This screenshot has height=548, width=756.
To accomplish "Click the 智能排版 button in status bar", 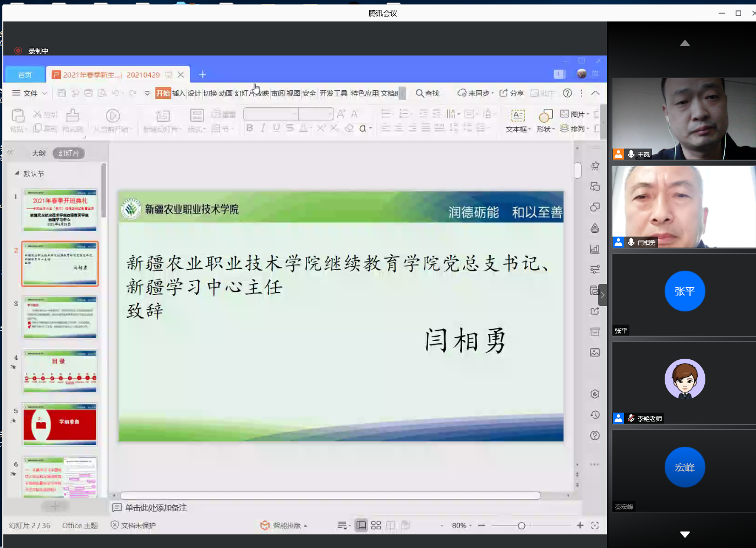I will pyautogui.click(x=284, y=525).
